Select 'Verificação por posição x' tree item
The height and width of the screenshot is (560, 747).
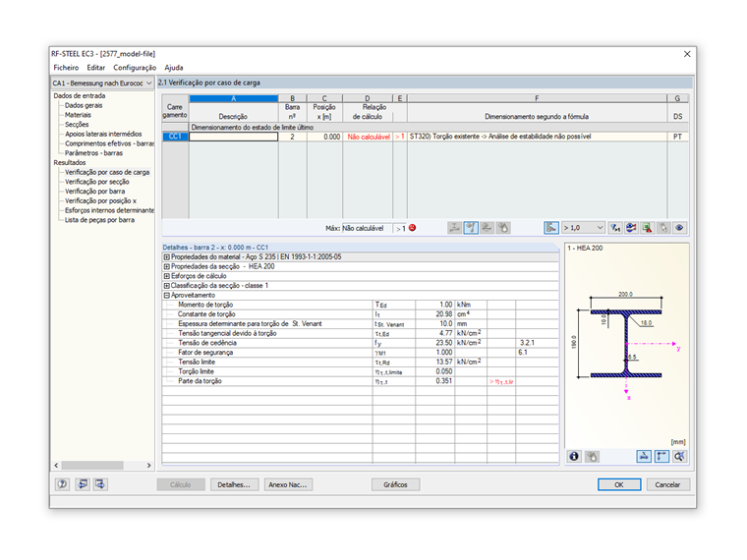click(100, 200)
